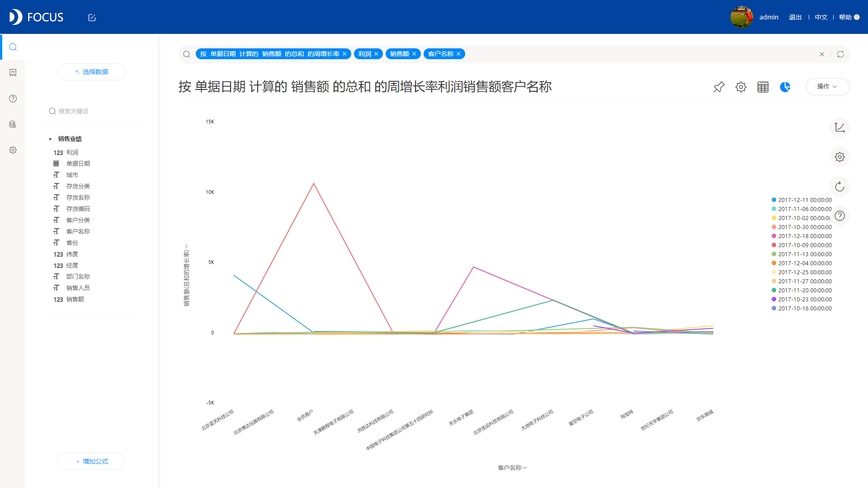The width and height of the screenshot is (868, 488).
Task: Open the data source panel in left sidebar
Action: [13, 124]
